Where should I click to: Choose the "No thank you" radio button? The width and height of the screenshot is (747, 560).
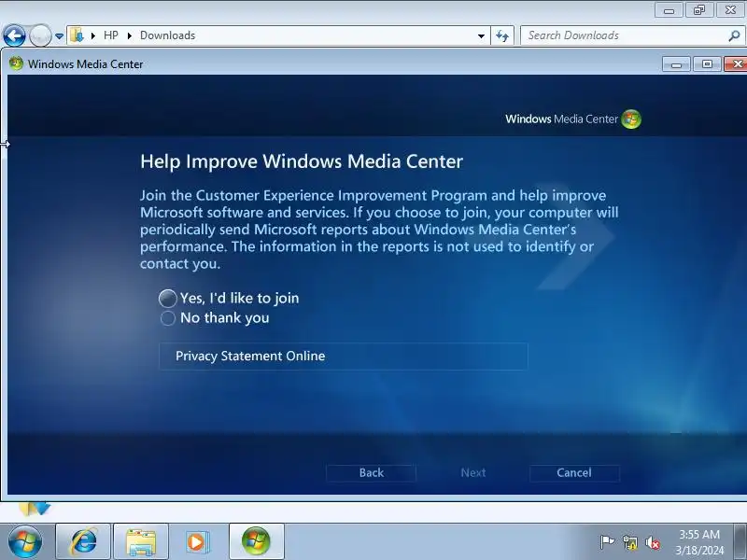coord(168,318)
